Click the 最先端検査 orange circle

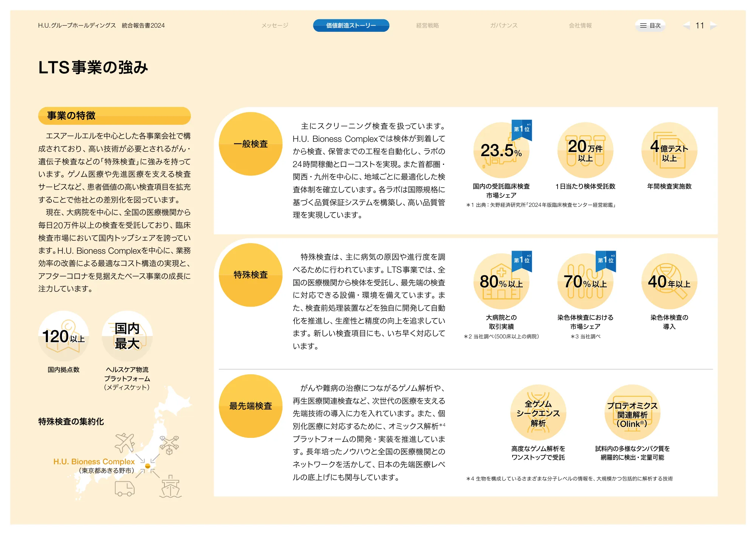(x=251, y=406)
